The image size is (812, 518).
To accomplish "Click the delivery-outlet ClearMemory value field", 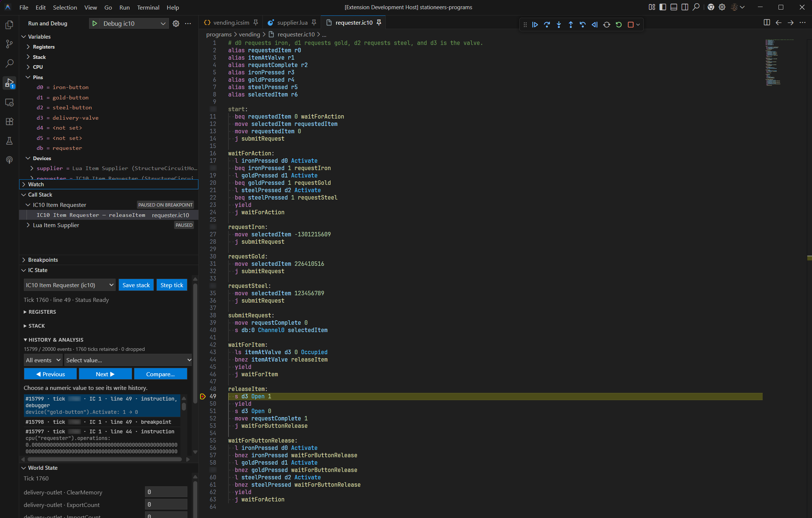I will tap(166, 492).
